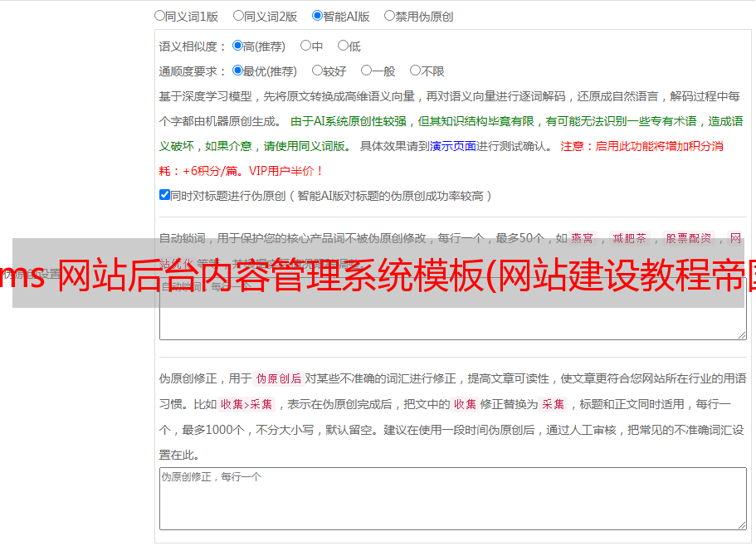Set 语义相似度 to 低
Viewport: 756px width, 546px height.
click(x=343, y=46)
